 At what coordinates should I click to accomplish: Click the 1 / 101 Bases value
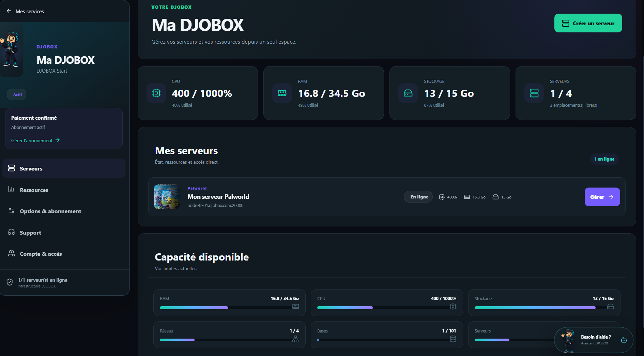tap(449, 331)
